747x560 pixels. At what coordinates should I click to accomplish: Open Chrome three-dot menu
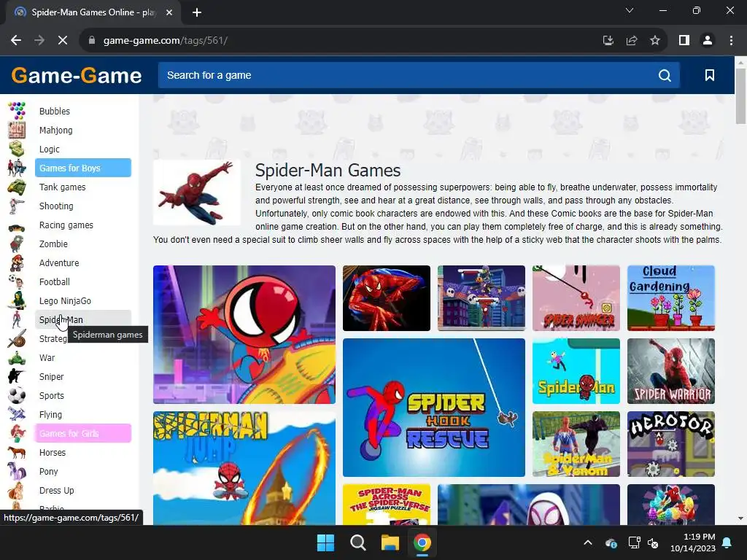[731, 41]
